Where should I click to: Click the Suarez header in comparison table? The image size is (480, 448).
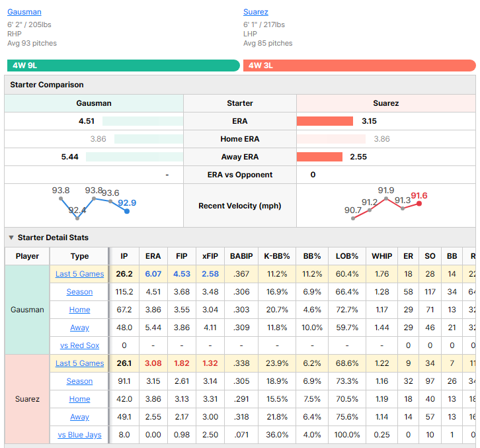[385, 103]
